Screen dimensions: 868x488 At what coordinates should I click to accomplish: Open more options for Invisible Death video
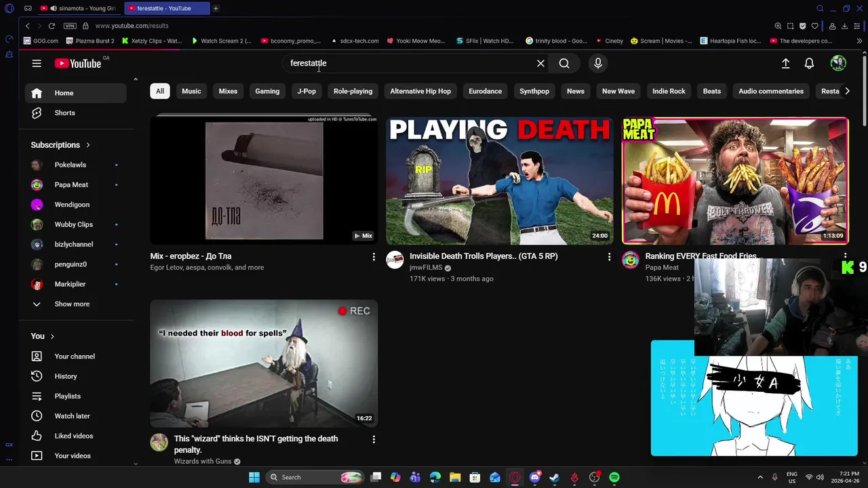[x=609, y=257]
